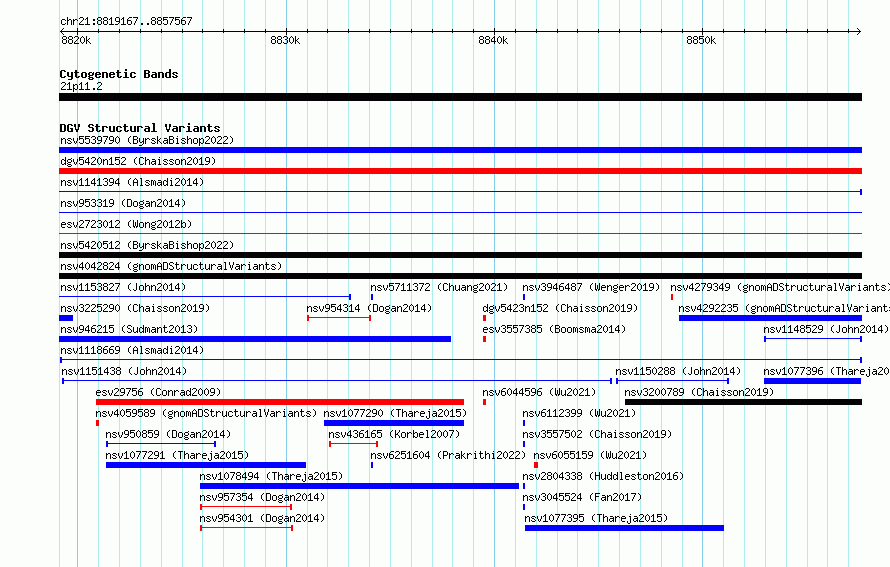890x567 pixels.
Task: Click nsv5711372 (Chuang2021) variant label
Action: pyautogui.click(x=439, y=287)
